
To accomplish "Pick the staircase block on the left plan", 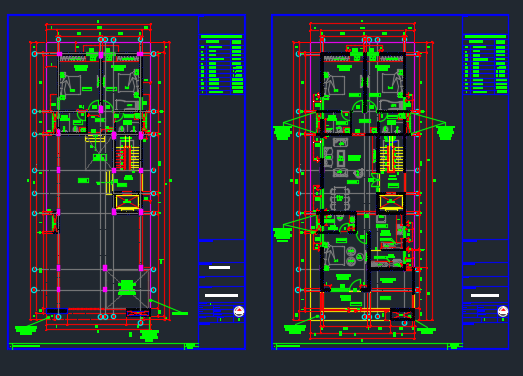I will point(127,153).
